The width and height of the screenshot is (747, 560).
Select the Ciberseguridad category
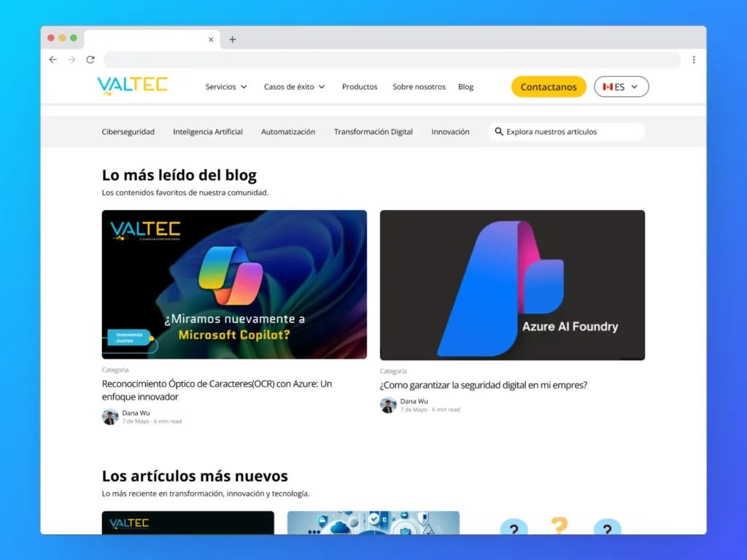128,132
